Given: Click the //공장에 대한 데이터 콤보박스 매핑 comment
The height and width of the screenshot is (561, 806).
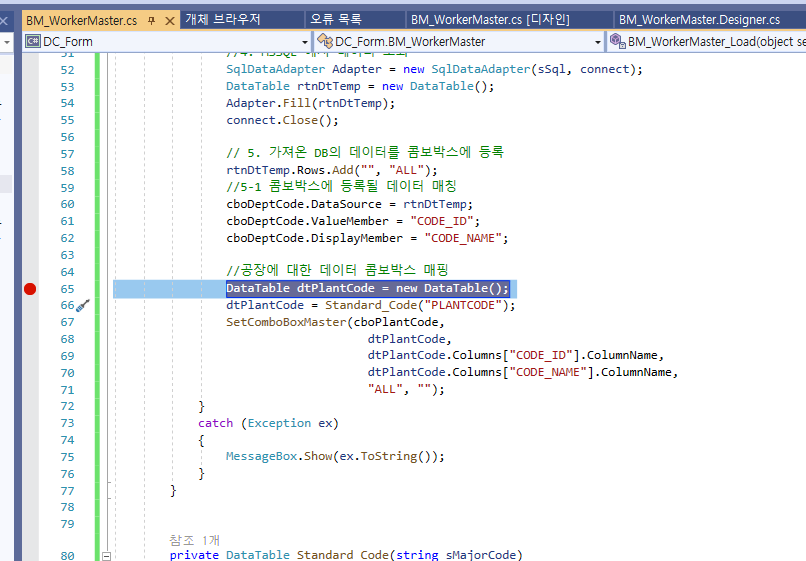Looking at the screenshot, I should click(337, 270).
